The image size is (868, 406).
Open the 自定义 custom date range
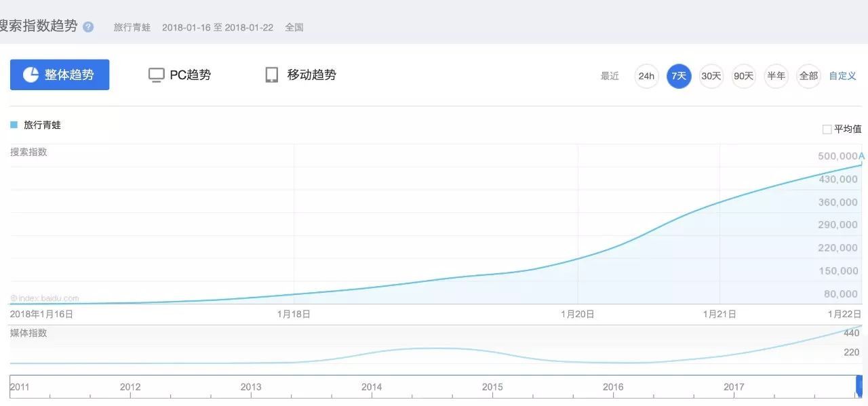pyautogui.click(x=843, y=76)
